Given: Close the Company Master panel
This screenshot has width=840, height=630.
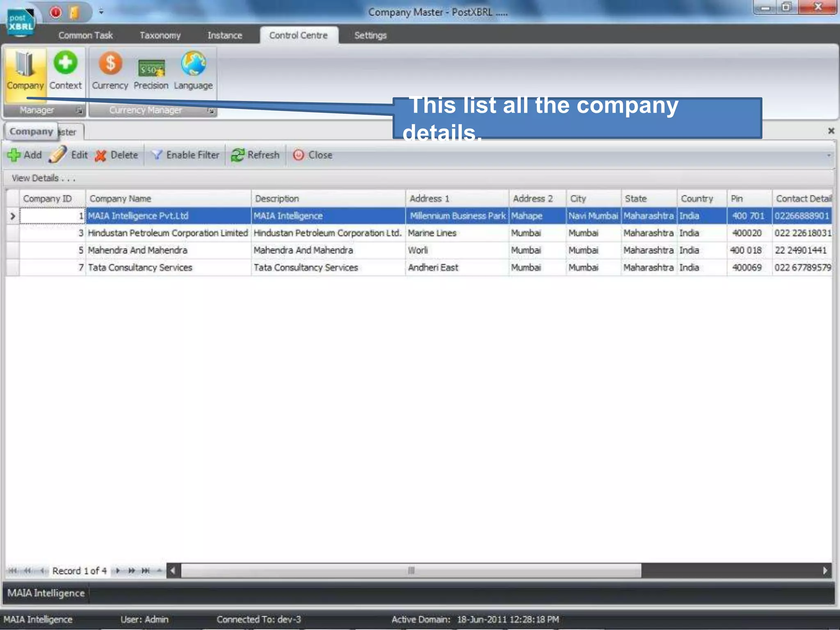Looking at the screenshot, I should [x=831, y=131].
